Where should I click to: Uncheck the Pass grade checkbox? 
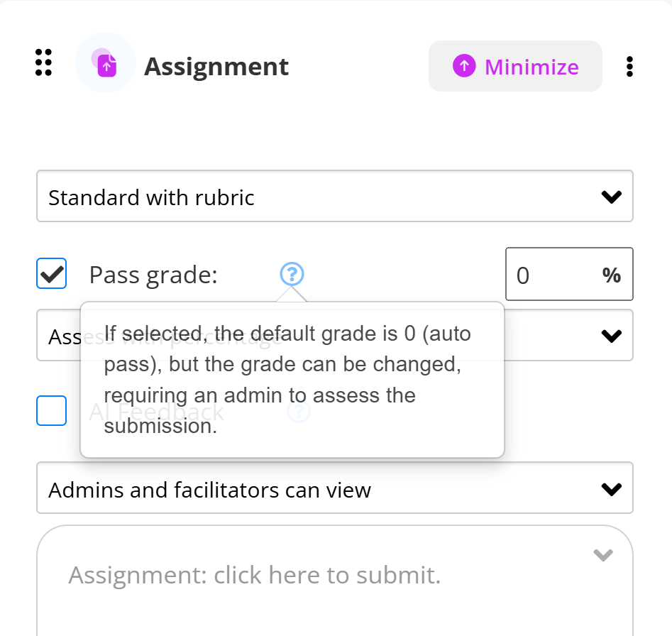tap(52, 274)
